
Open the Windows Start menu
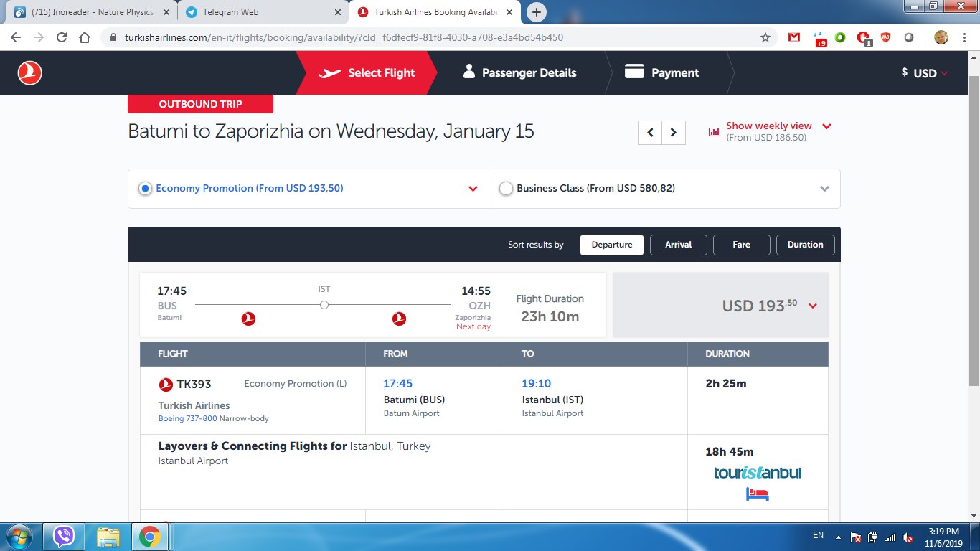(19, 536)
